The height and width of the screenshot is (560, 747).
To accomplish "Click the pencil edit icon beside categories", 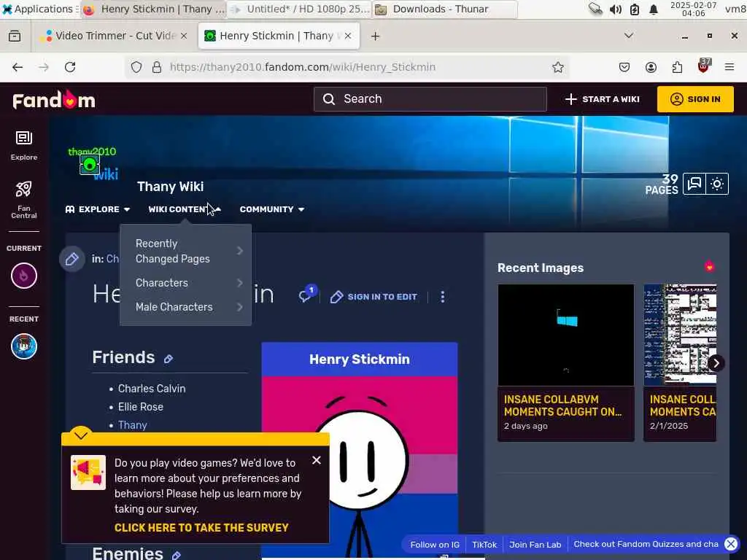I will tap(72, 259).
